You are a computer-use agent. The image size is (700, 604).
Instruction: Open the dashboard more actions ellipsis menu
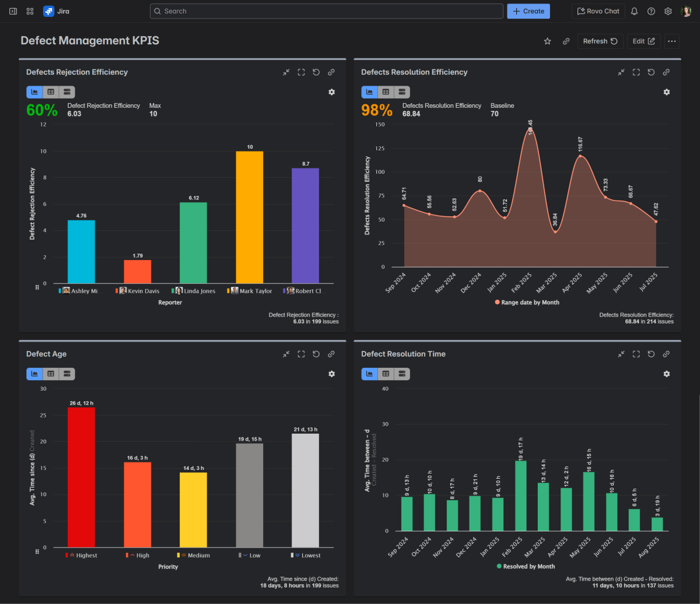coord(672,41)
